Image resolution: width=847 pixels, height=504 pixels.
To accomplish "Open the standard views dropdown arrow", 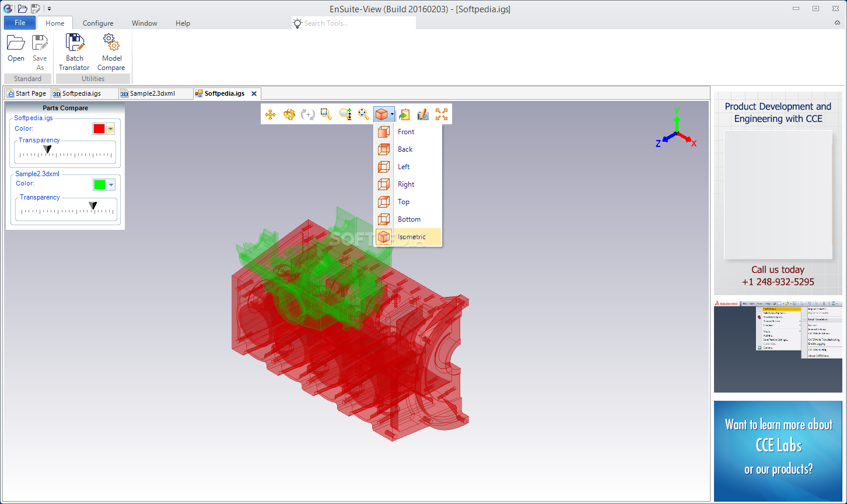I will (x=393, y=114).
